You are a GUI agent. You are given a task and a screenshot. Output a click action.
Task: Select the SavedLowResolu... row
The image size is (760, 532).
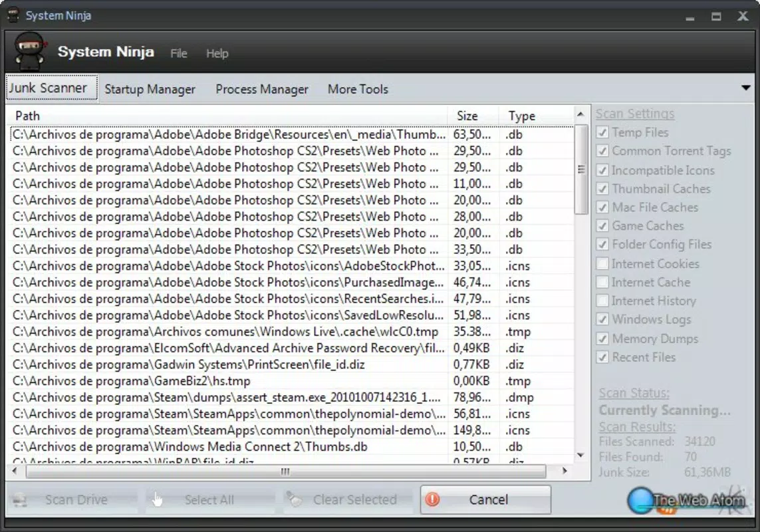291,315
